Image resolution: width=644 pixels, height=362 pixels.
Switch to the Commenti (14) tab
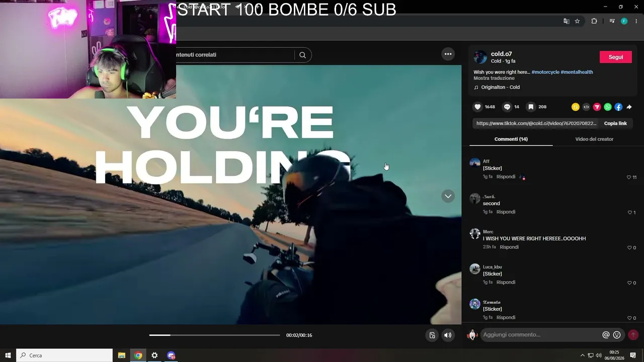511,139
